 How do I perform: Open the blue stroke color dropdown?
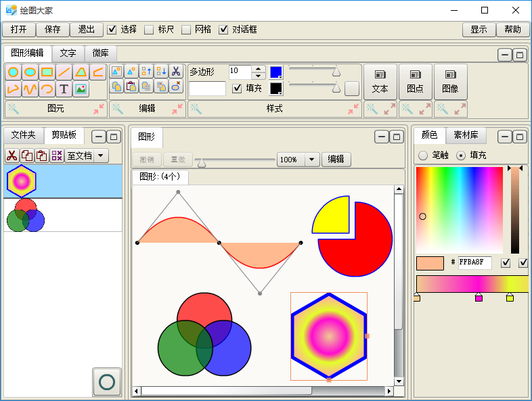click(x=276, y=72)
